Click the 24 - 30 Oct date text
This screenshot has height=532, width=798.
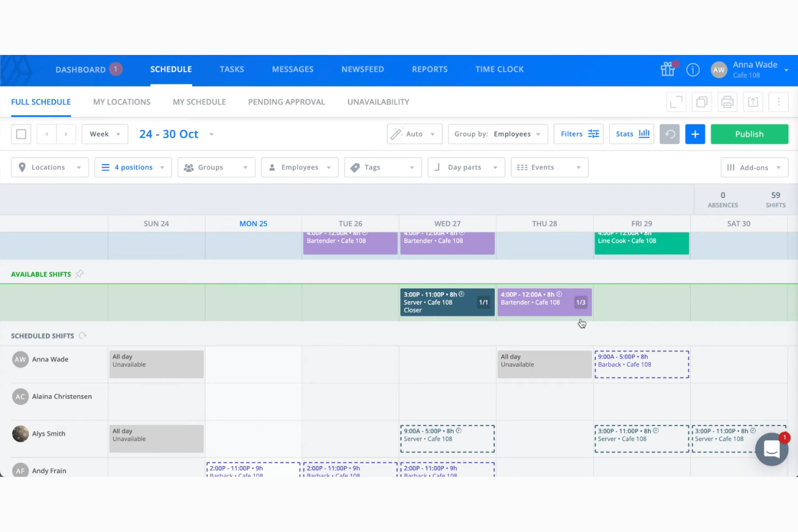click(x=169, y=134)
